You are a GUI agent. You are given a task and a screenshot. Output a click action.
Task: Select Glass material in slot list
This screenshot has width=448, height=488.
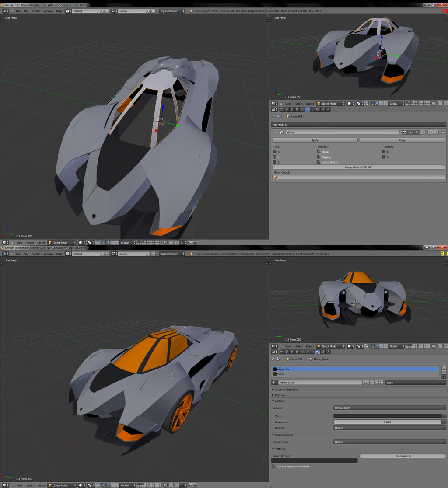click(355, 374)
